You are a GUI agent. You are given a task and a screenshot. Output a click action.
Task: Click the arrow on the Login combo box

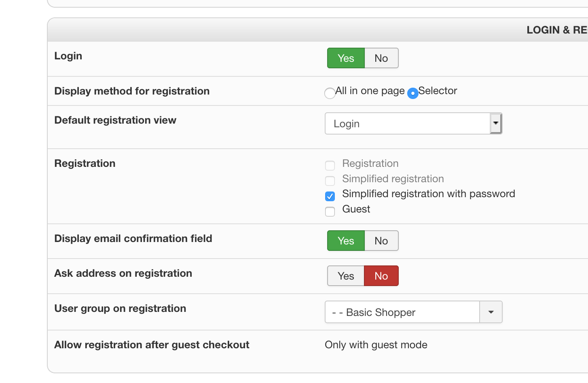point(496,124)
